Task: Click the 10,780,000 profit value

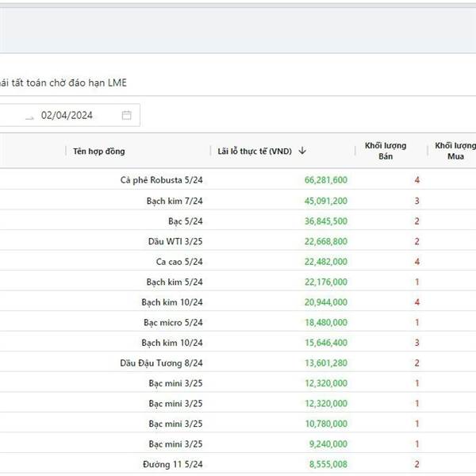Action: point(326,424)
